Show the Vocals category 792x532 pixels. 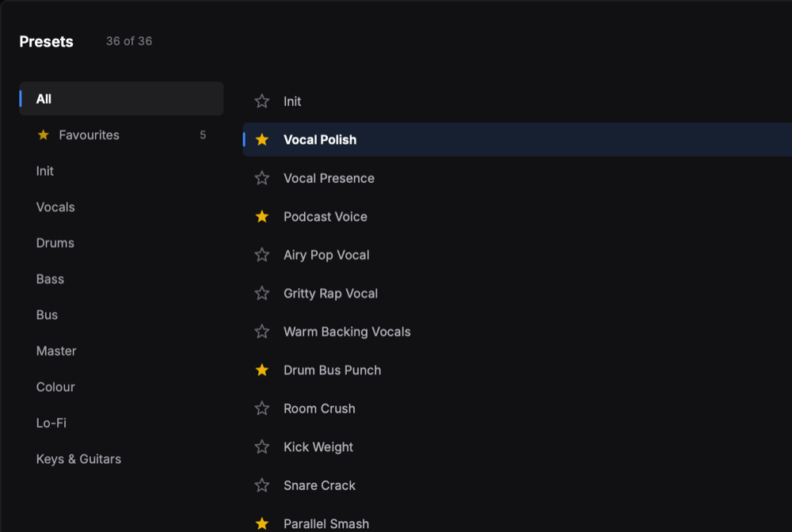[x=121, y=207]
